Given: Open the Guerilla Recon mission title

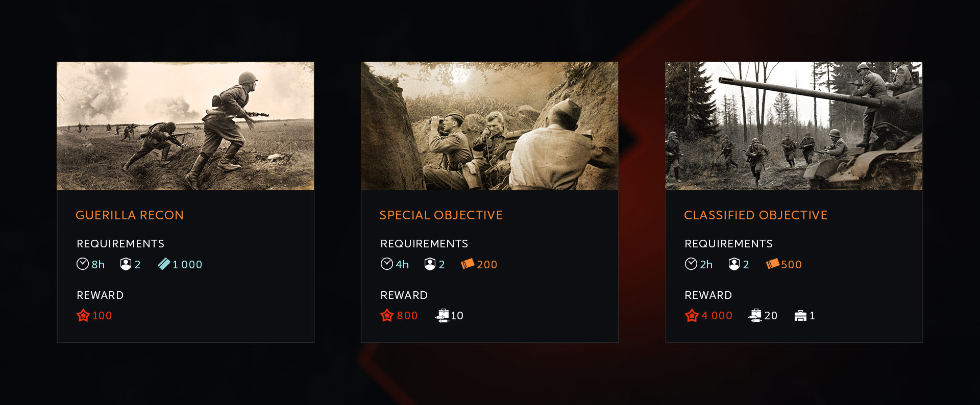Looking at the screenshot, I should point(130,215).
